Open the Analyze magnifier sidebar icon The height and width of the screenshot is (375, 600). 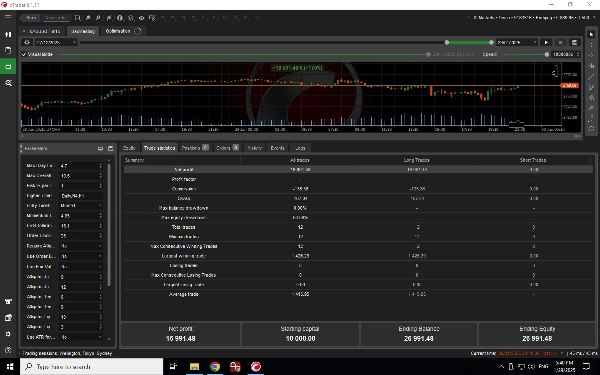[x=8, y=83]
